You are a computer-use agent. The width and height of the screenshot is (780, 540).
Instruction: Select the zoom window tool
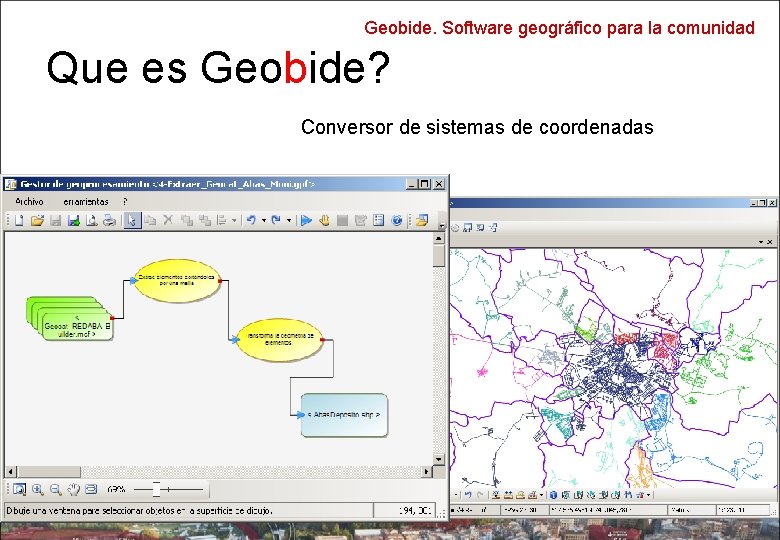[x=19, y=489]
